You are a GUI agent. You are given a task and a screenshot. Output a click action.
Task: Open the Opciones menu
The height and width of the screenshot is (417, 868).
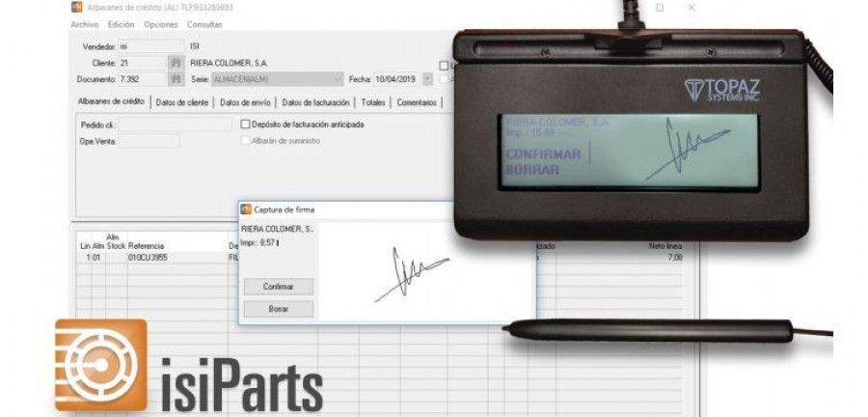[160, 25]
